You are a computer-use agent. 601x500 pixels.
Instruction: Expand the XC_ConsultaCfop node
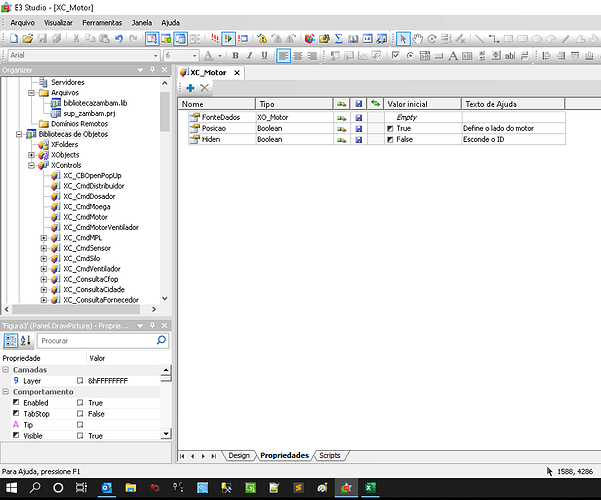coord(44,279)
